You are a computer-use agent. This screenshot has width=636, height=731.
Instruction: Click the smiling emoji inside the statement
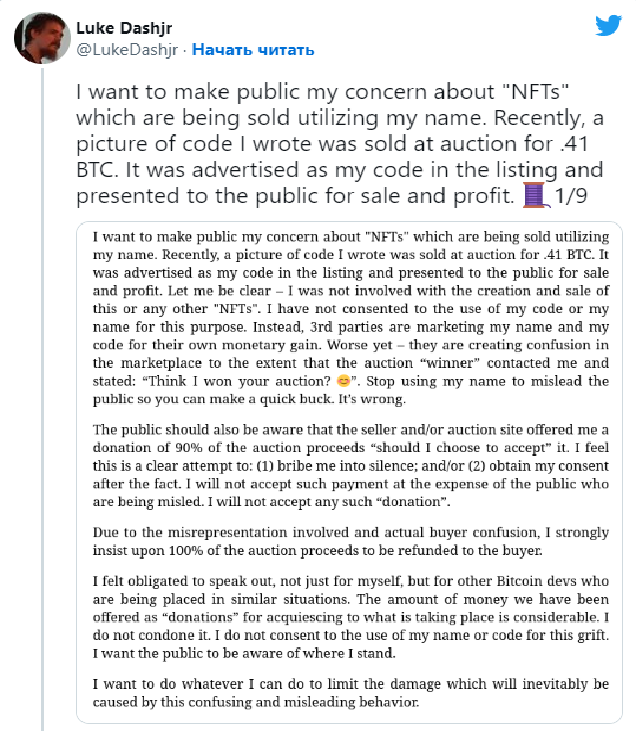(x=344, y=381)
